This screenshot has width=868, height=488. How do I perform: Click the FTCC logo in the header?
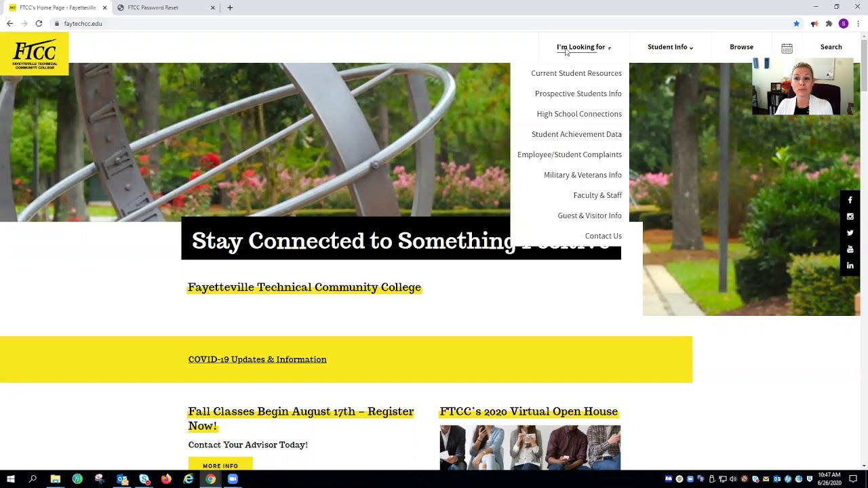(35, 54)
